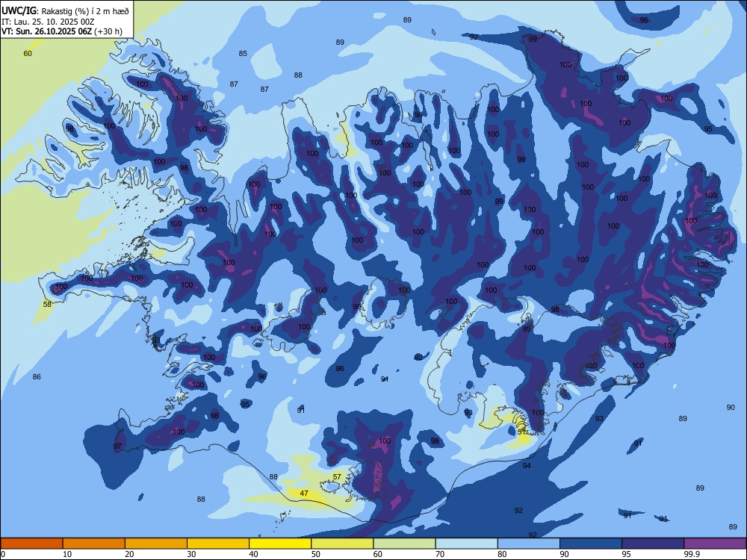Click the dark orange 0–10 legend swatch
The image size is (747, 560).
[32, 544]
